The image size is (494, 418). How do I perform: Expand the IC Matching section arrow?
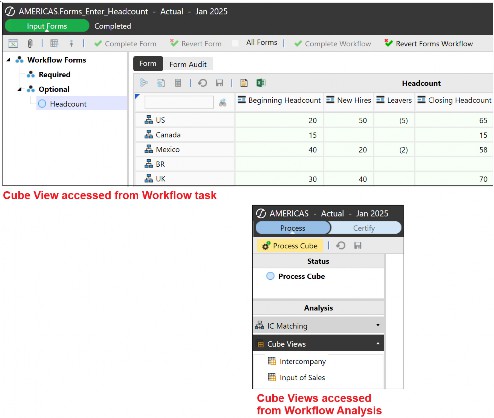click(x=378, y=325)
